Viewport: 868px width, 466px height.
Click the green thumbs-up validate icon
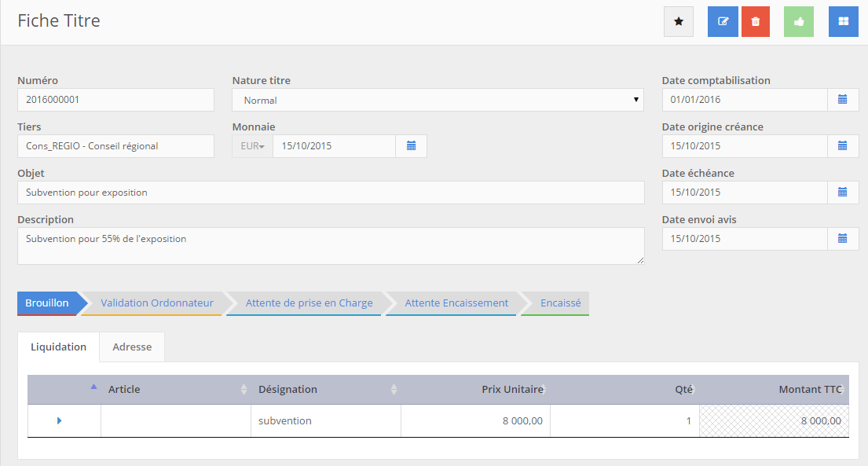click(x=799, y=22)
